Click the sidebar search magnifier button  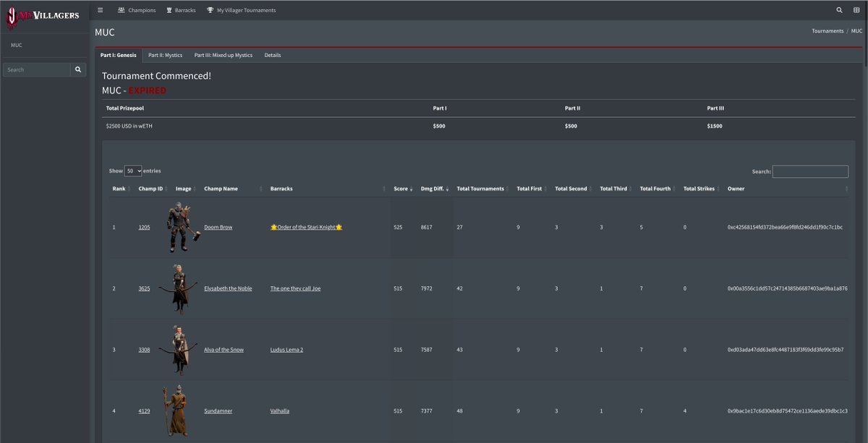(78, 69)
